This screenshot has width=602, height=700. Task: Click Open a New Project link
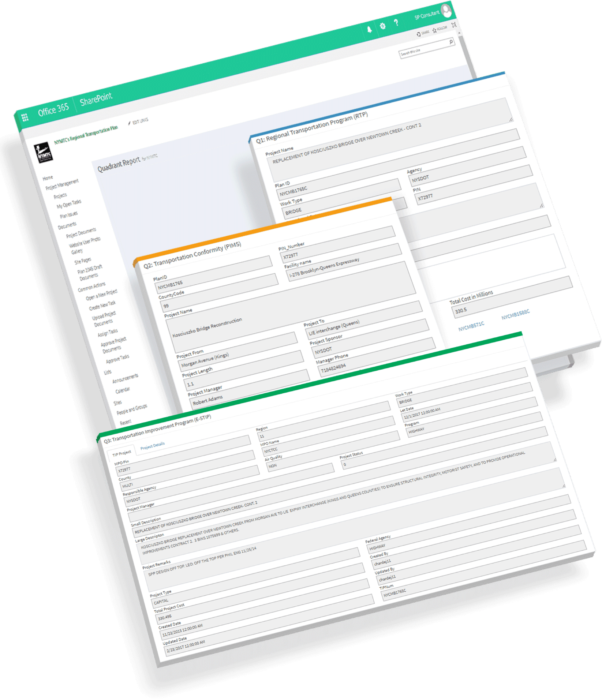pos(102,295)
